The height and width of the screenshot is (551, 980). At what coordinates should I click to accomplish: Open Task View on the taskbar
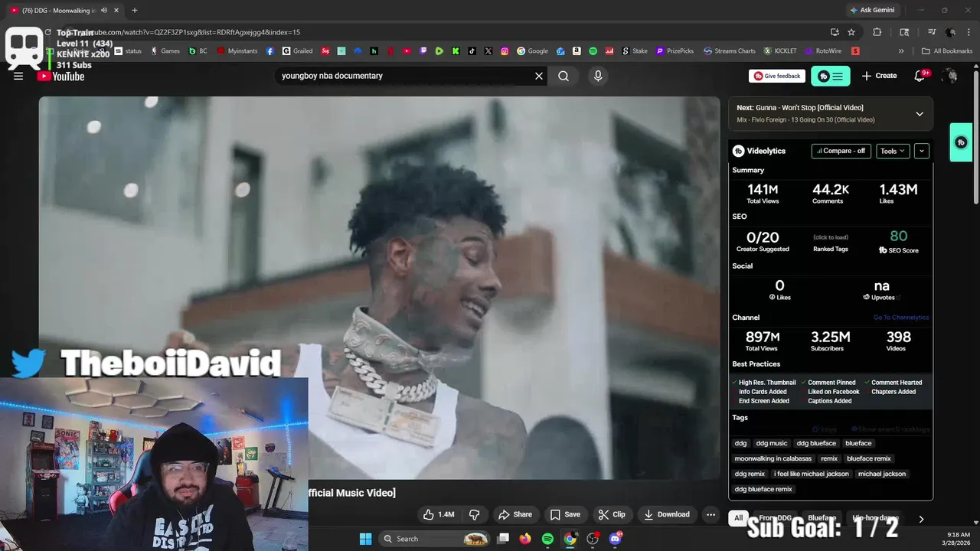tap(503, 539)
